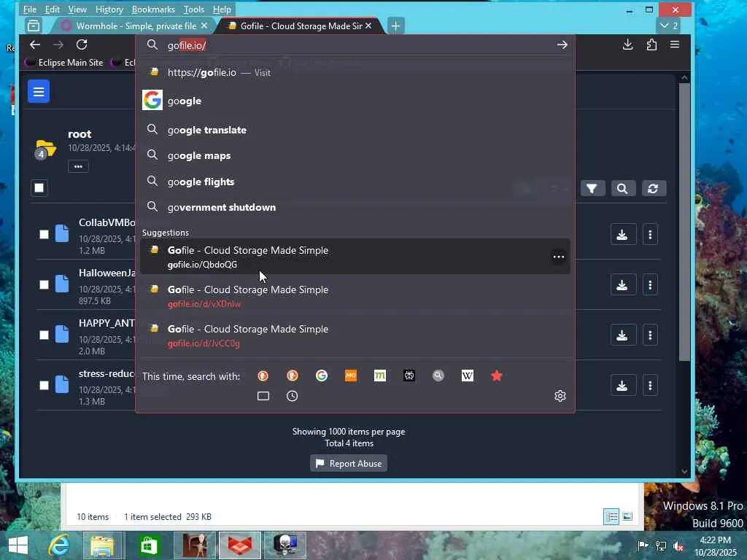Choose the 'government shutdown' search suggestion
Image resolution: width=747 pixels, height=560 pixels.
coord(355,207)
